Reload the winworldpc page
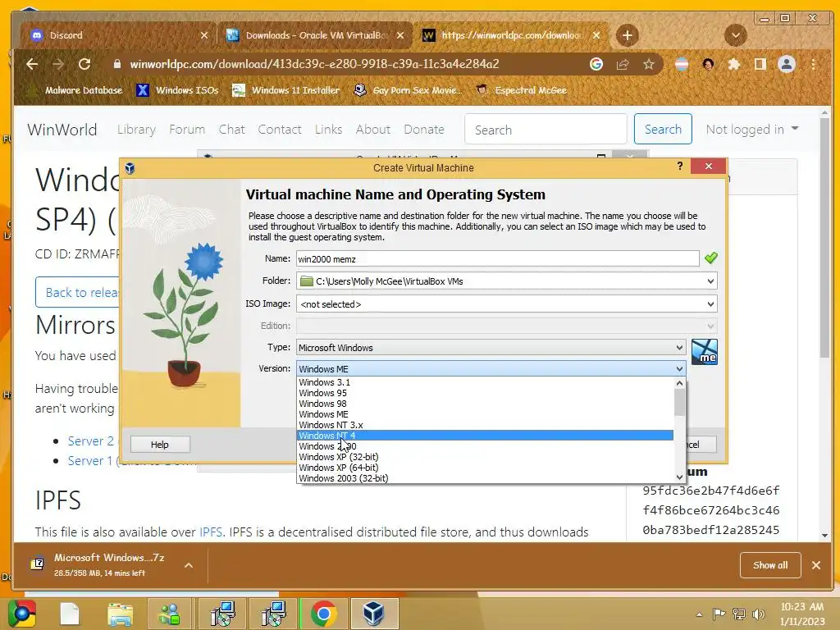Screen dimensions: 840x630 pos(84,64)
